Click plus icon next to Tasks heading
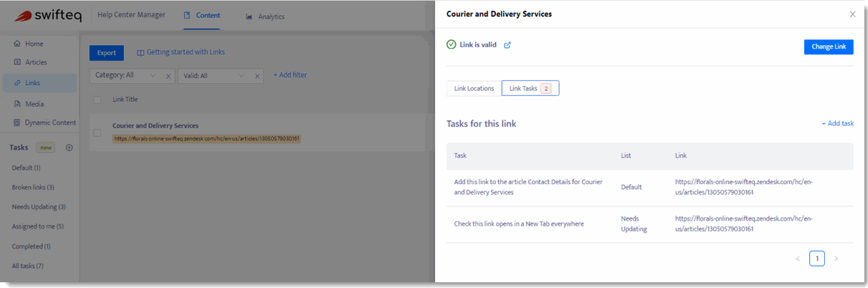Screen dimensions: 868x288 coord(70,148)
